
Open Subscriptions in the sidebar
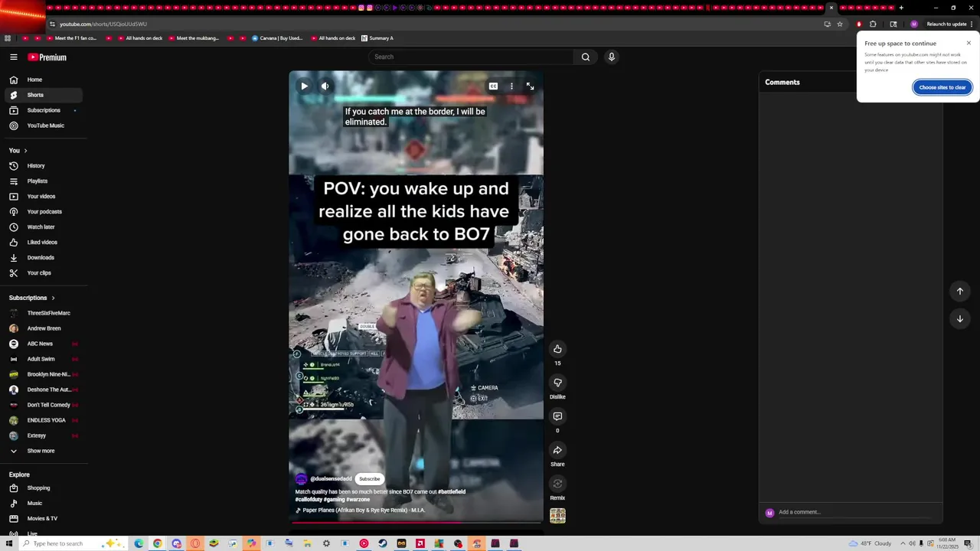[44, 110]
